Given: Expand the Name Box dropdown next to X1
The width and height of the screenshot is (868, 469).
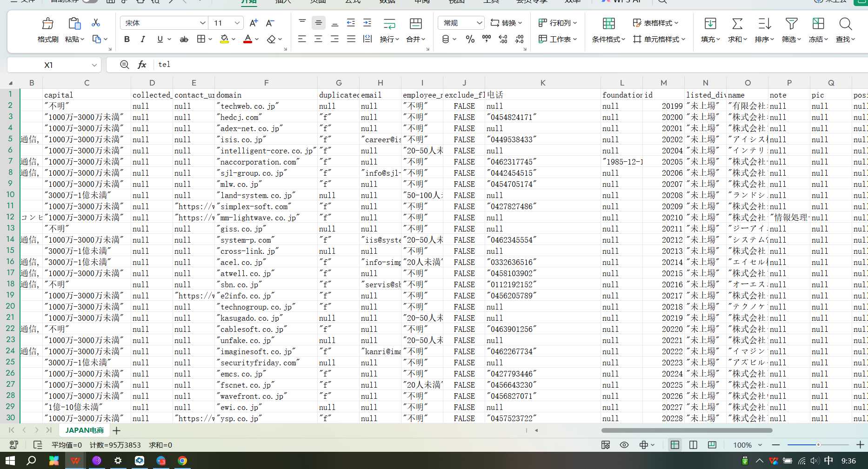Looking at the screenshot, I should 94,65.
